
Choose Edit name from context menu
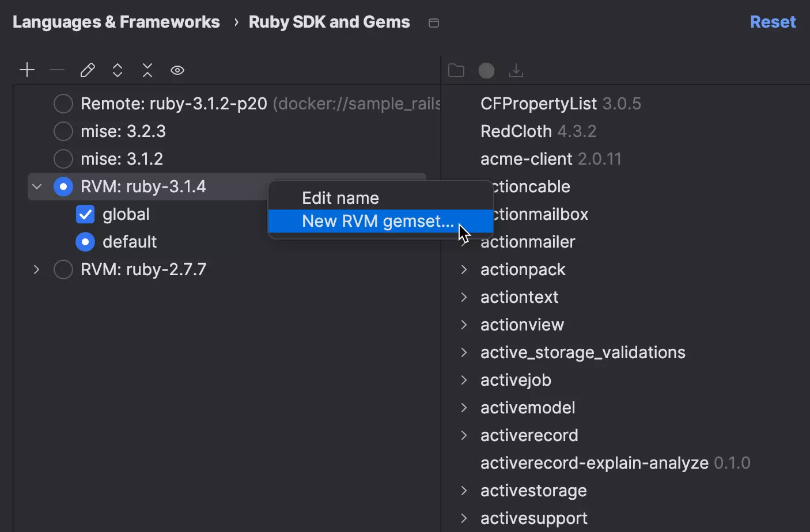[x=340, y=199]
